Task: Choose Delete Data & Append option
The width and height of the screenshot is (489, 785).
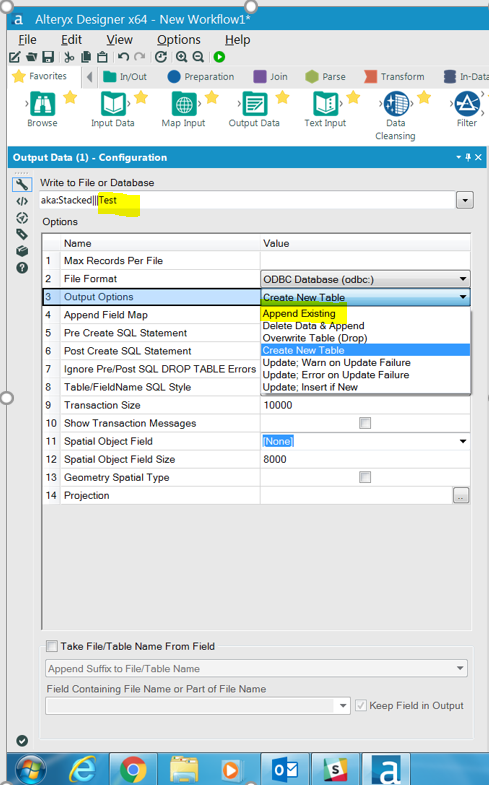Action: (x=313, y=325)
